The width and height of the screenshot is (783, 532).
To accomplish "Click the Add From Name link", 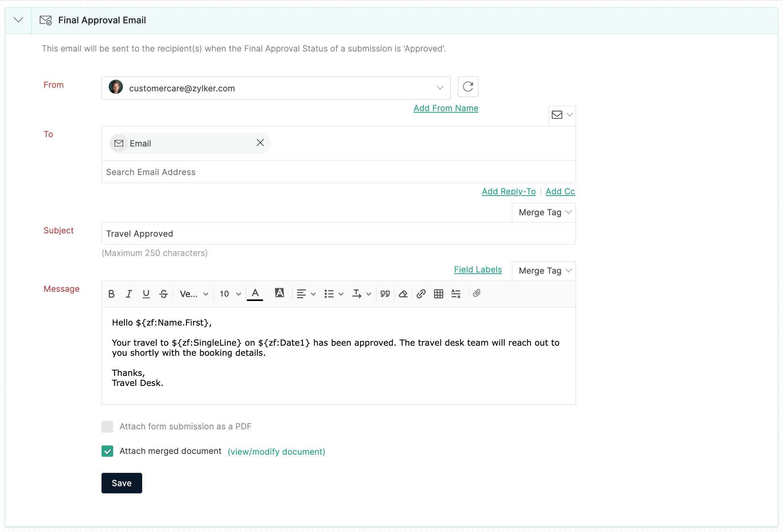I will pyautogui.click(x=446, y=108).
